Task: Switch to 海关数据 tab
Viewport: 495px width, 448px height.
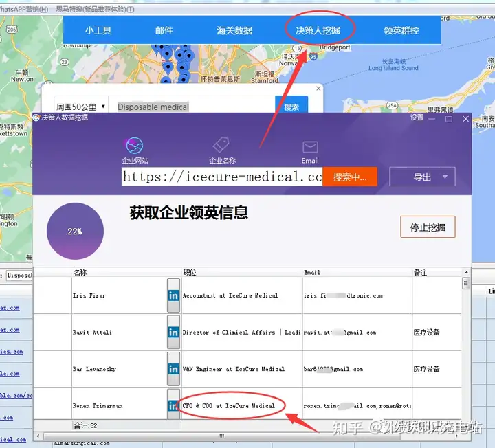Action: click(x=234, y=31)
